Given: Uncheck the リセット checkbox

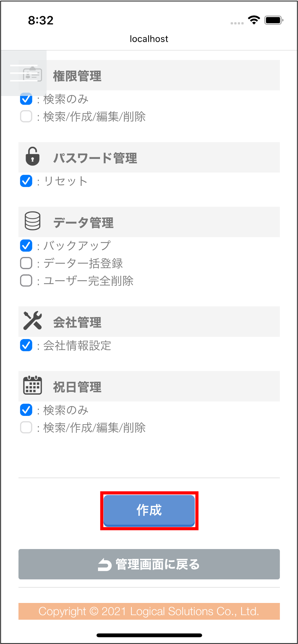Looking at the screenshot, I should point(26,181).
